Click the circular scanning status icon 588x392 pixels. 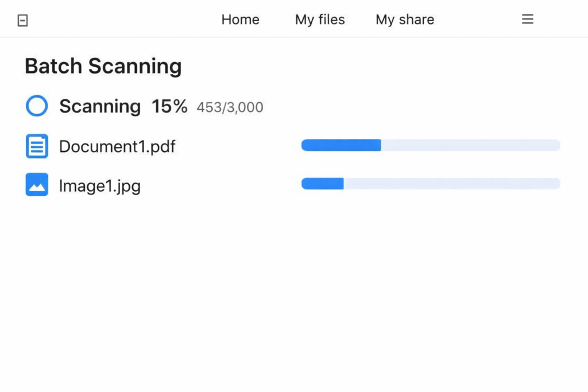point(37,106)
